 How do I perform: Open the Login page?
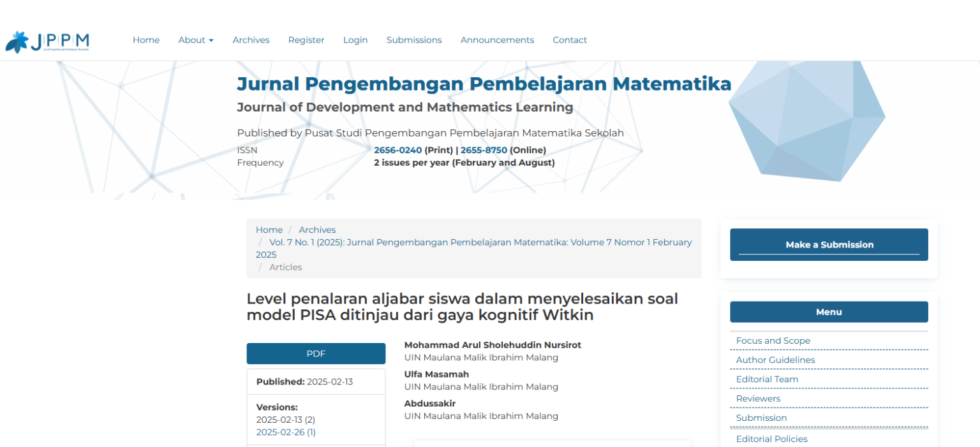point(355,40)
